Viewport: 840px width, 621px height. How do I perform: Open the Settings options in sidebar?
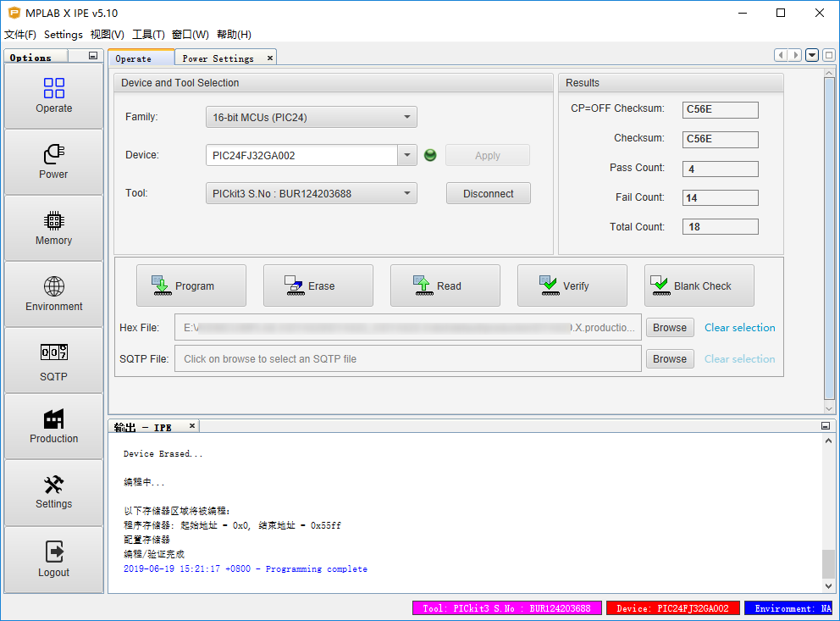coord(53,492)
